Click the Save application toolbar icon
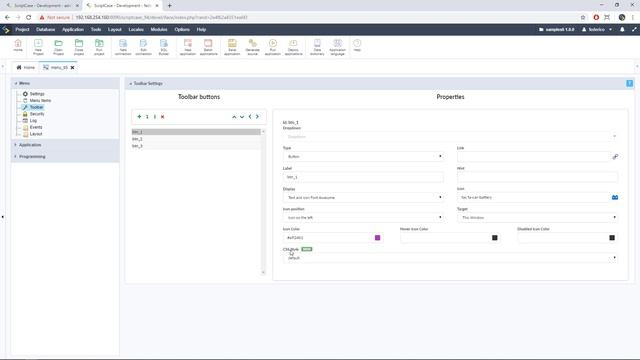 click(x=232, y=47)
